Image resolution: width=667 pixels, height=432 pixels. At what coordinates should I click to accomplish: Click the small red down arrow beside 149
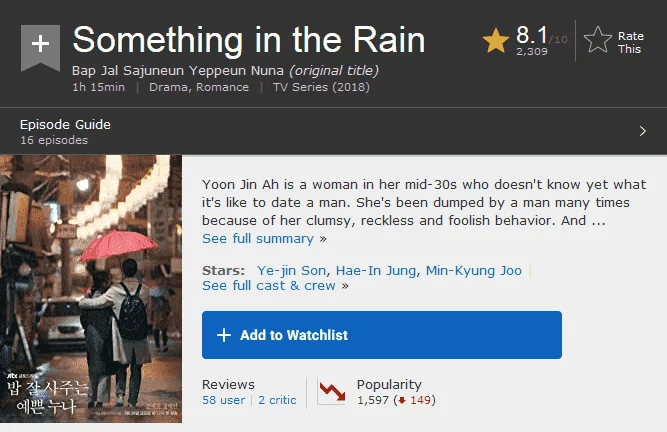point(402,400)
